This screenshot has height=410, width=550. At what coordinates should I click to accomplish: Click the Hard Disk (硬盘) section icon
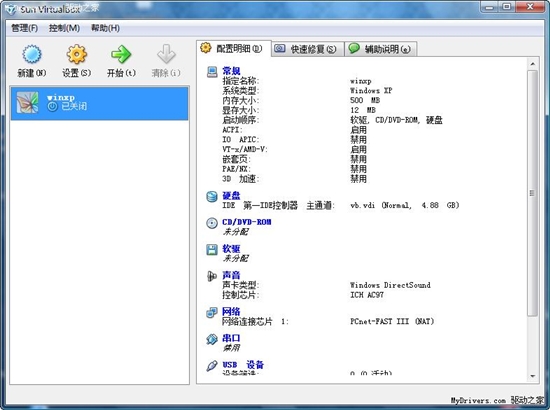[212, 196]
